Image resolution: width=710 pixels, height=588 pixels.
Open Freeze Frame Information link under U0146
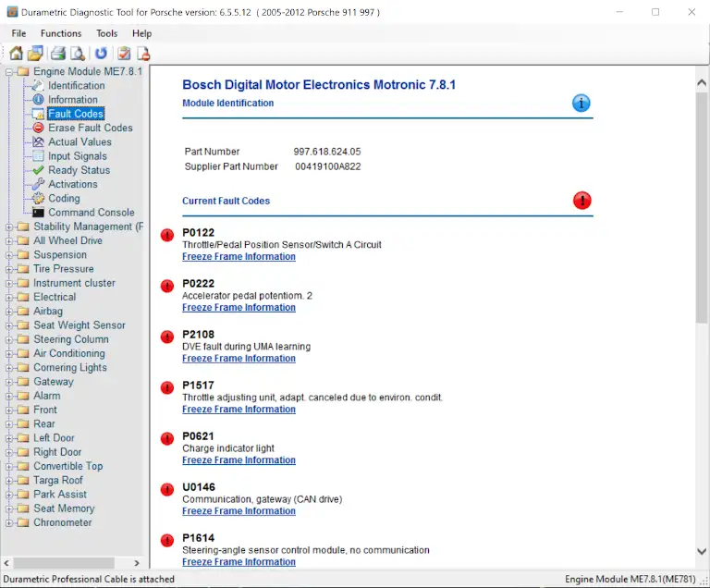click(x=239, y=511)
